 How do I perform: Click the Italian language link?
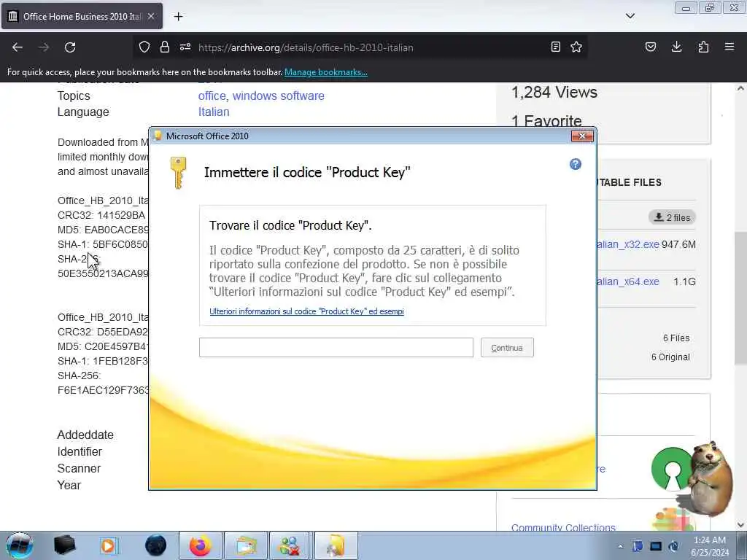click(x=214, y=112)
